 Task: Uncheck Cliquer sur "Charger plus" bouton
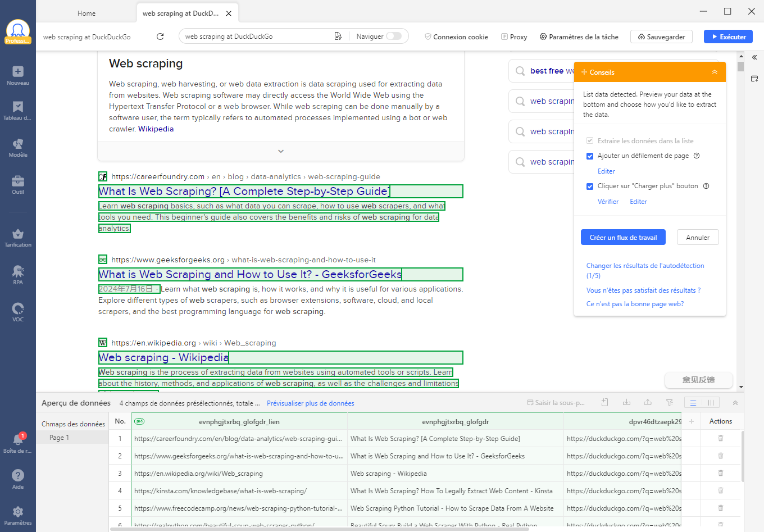click(x=590, y=187)
